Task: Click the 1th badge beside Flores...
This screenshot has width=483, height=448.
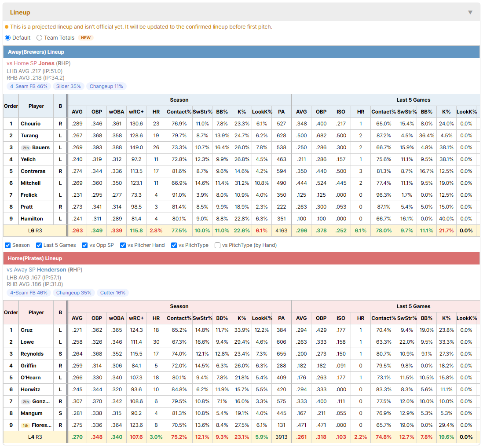Action: pos(25,426)
